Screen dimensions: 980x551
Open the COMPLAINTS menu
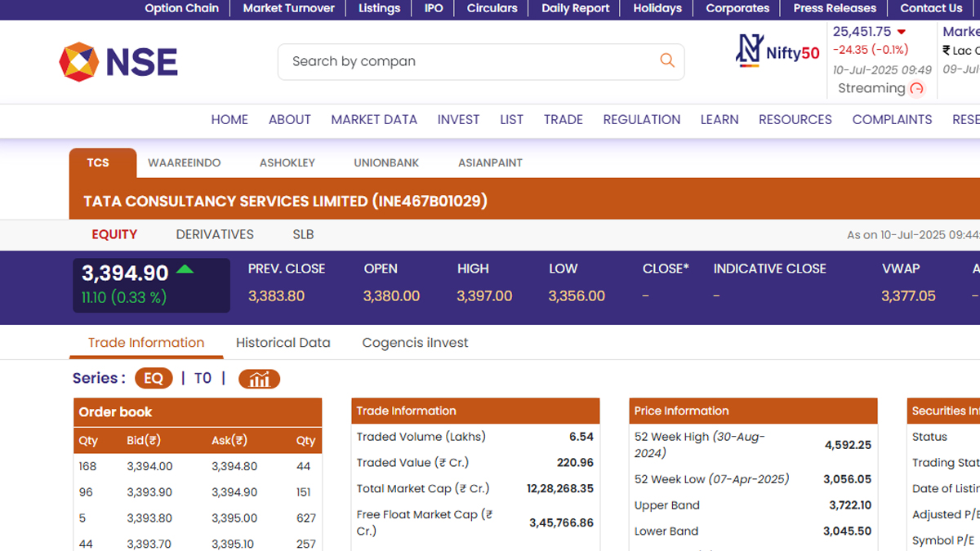pyautogui.click(x=892, y=119)
